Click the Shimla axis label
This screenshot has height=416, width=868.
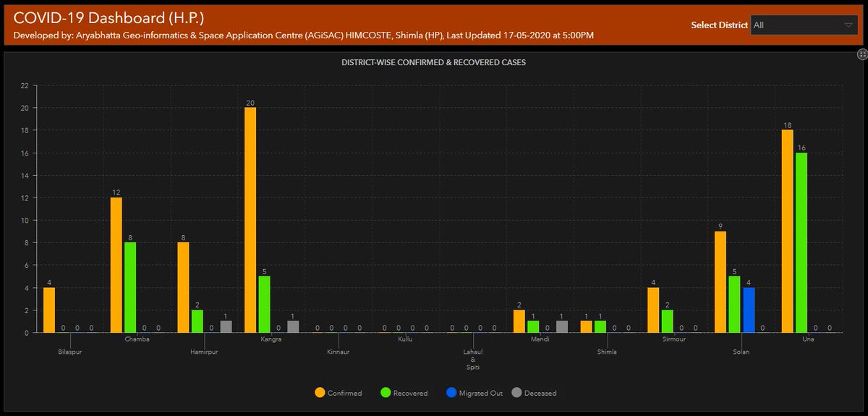pyautogui.click(x=608, y=351)
